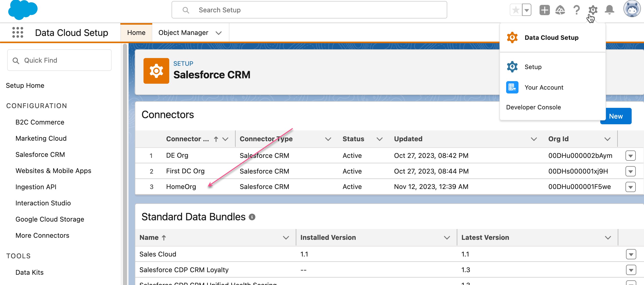644x285 pixels.
Task: Click the orange Salesforce CRM page gear icon
Action: coord(156,71)
